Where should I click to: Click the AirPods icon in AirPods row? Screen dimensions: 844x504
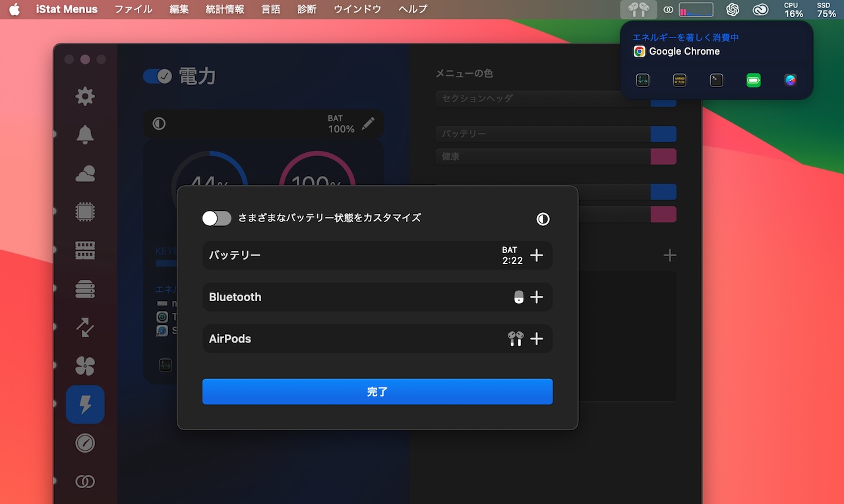click(516, 339)
